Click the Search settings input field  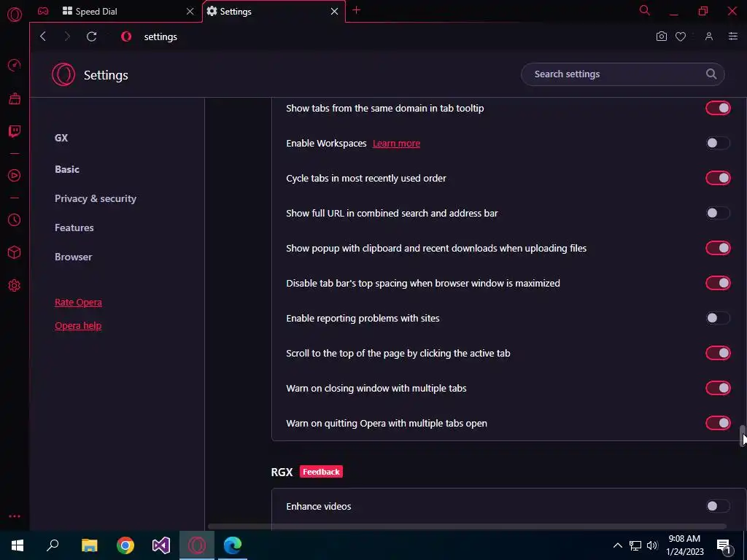pos(623,74)
